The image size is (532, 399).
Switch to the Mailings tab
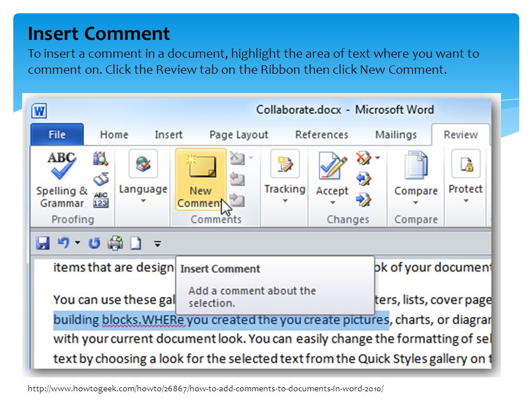tap(396, 135)
